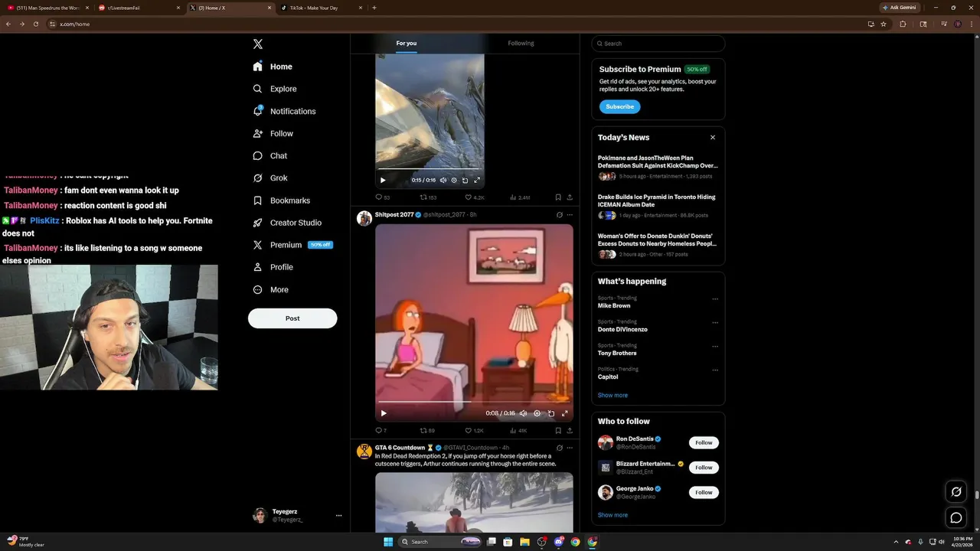Switch to r/LivestreamFail browser tab
This screenshot has width=980, height=551.
[x=139, y=8]
